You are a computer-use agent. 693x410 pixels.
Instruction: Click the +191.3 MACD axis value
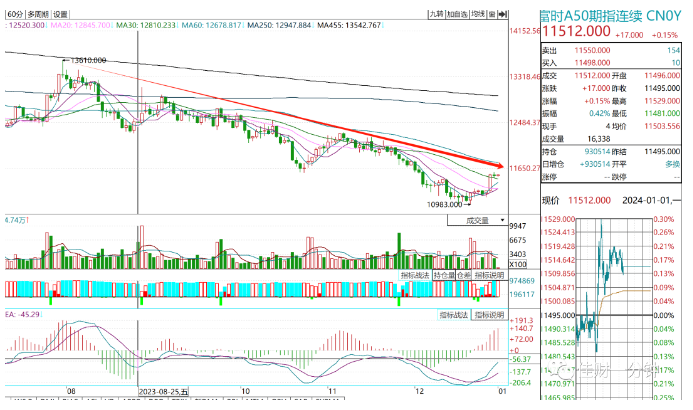point(522,320)
